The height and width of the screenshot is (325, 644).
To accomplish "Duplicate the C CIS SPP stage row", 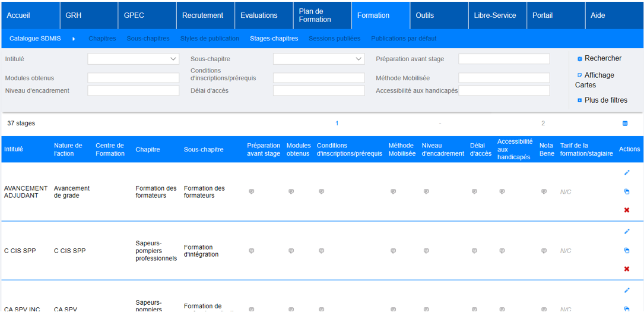I will point(627,250).
